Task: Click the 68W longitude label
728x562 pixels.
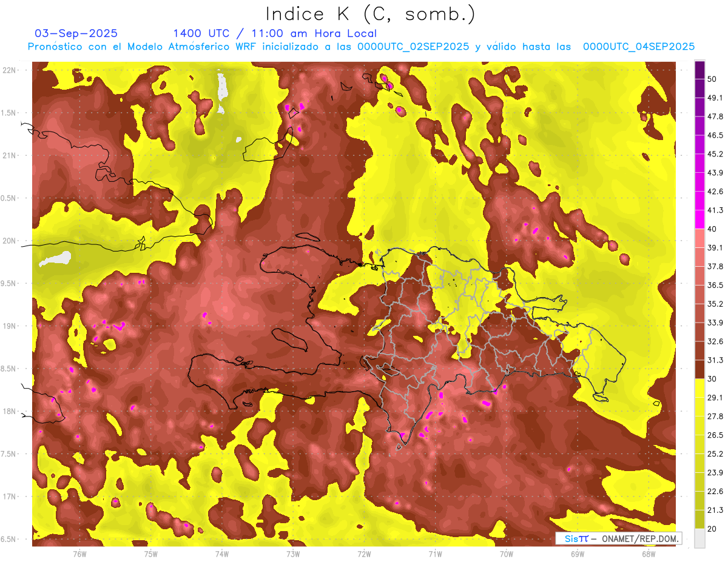Action: (x=649, y=554)
